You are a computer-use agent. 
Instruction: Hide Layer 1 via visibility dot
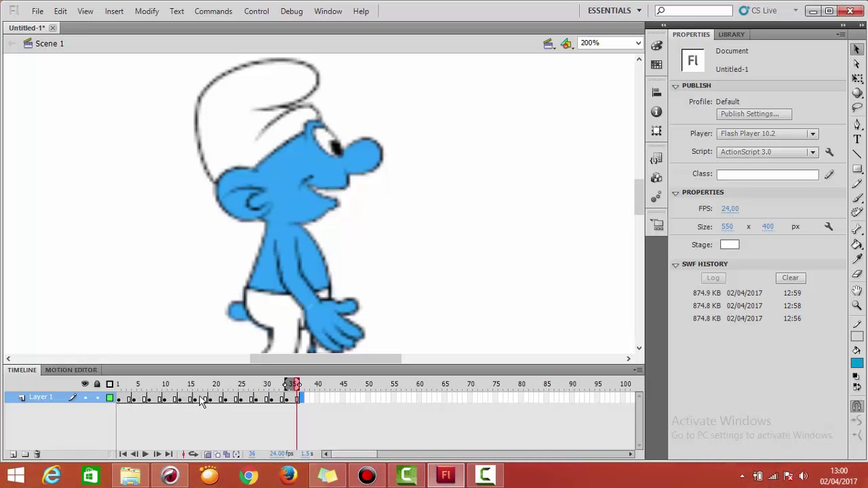click(85, 397)
